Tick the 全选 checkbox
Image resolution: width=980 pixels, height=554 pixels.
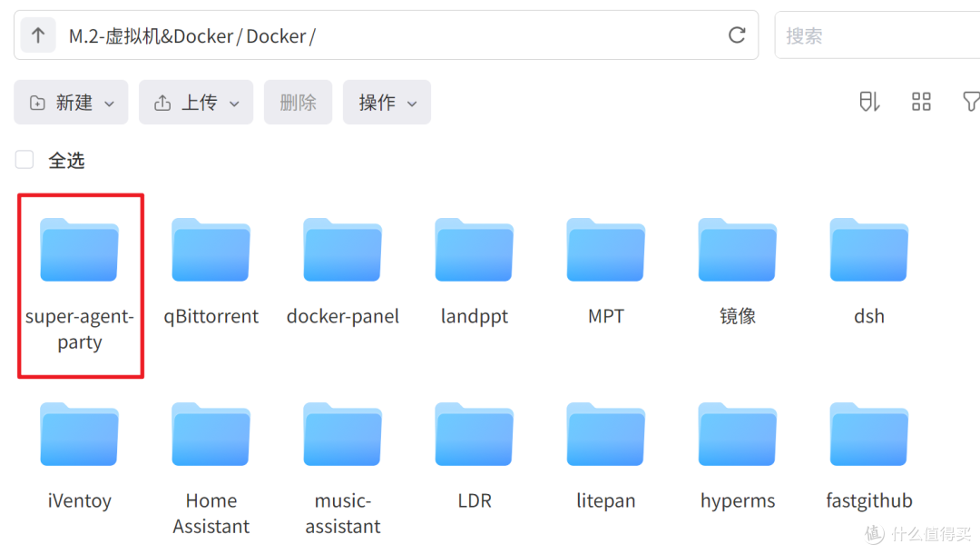click(x=24, y=160)
